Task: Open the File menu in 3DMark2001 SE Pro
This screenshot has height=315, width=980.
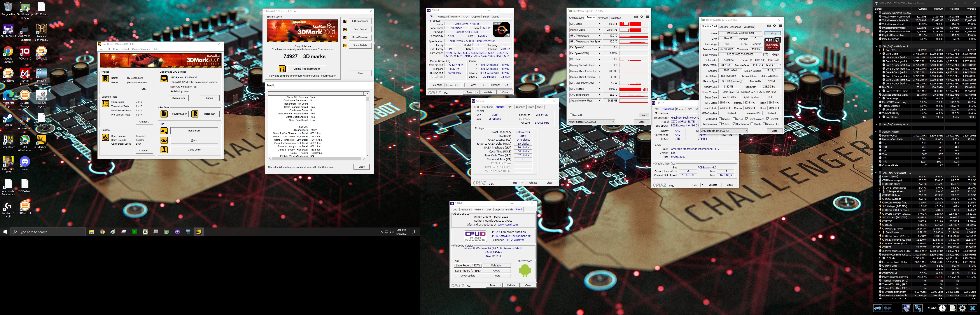Action: pyautogui.click(x=101, y=49)
